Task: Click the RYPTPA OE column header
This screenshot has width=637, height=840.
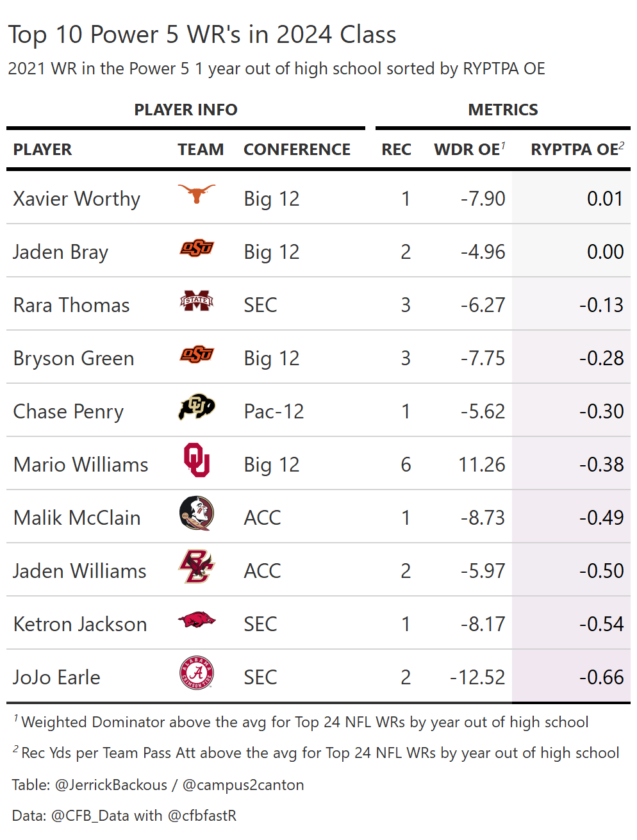Action: [575, 150]
